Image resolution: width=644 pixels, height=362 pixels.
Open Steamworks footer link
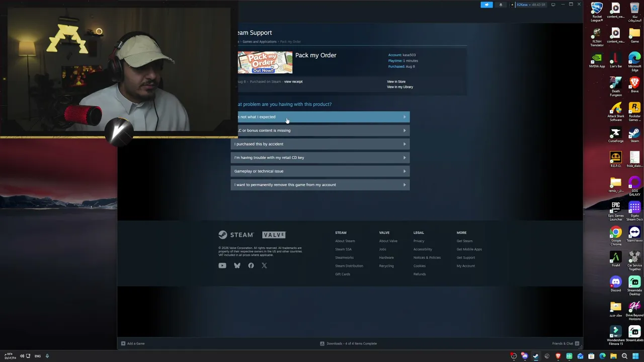coord(345,257)
